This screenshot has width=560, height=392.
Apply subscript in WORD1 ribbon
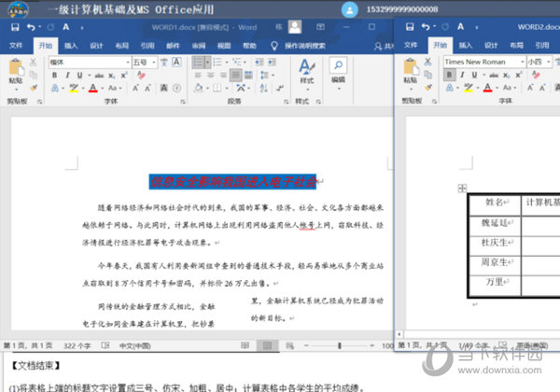[x=112, y=76]
